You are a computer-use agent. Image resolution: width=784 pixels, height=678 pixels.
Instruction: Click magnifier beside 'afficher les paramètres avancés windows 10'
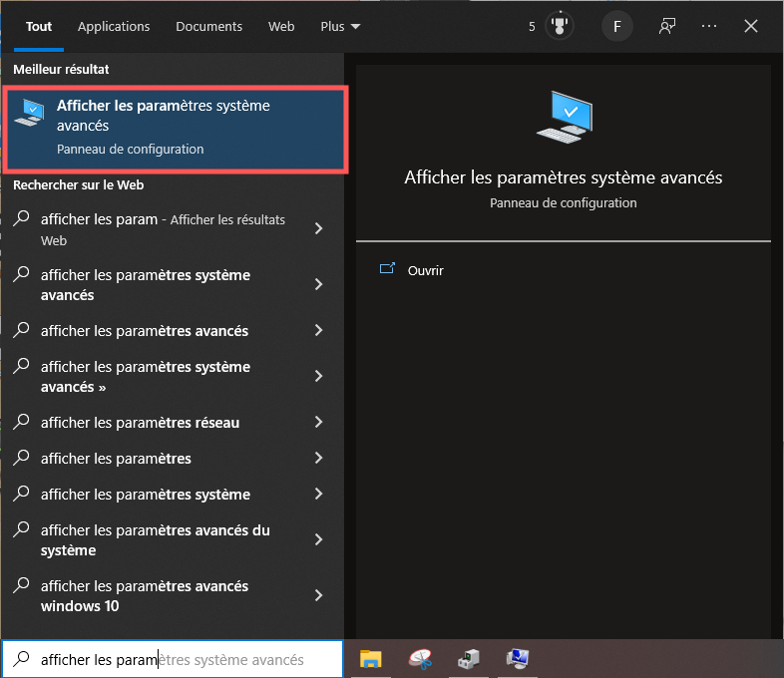coord(22,585)
